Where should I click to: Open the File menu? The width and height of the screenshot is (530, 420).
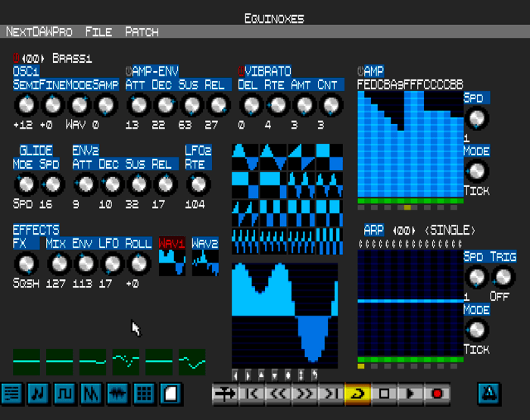(x=98, y=32)
